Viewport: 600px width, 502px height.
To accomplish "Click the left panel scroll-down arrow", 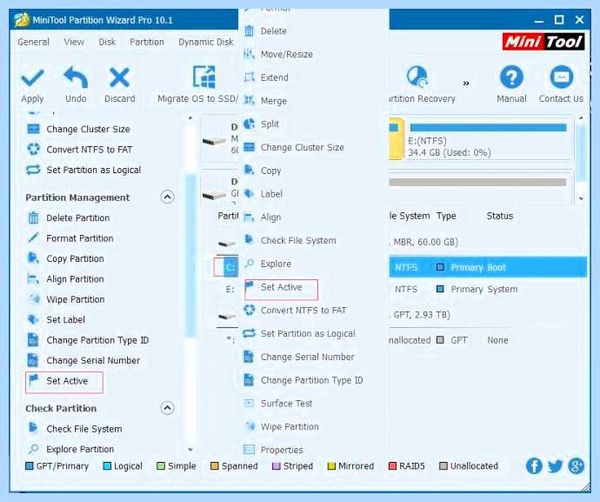I will [190, 450].
